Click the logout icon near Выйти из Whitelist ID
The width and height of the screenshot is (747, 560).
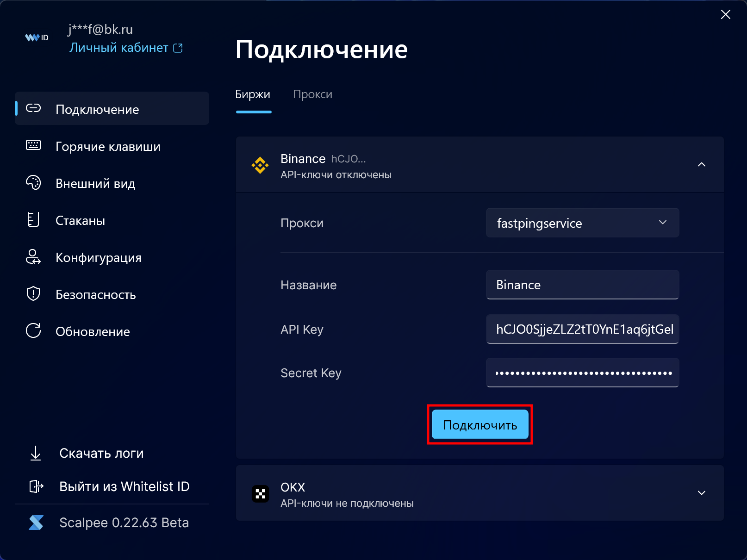click(x=36, y=486)
